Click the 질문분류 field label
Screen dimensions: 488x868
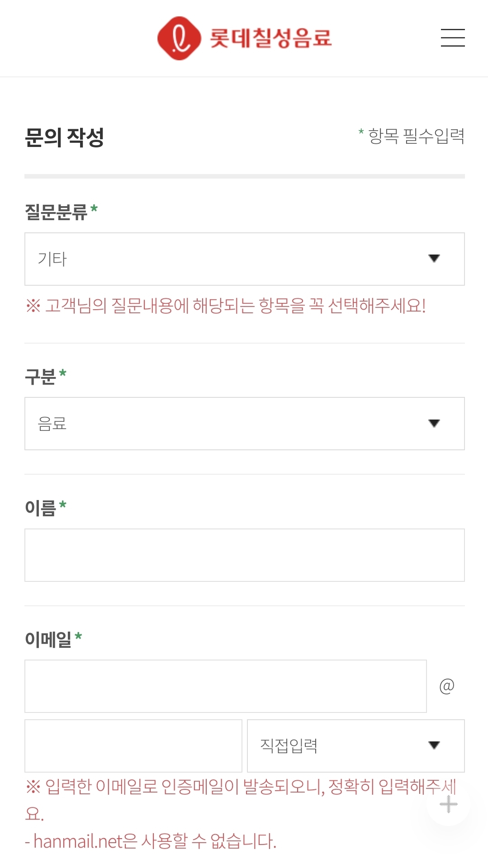coord(56,212)
